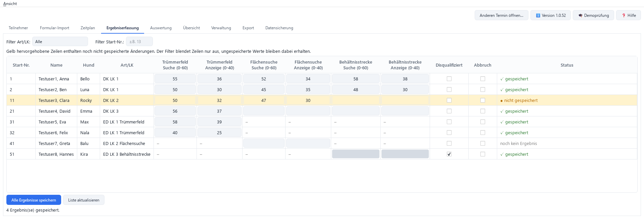Image resolution: width=644 pixels, height=219 pixels.
Task: Click the "Status" column header
Action: coord(567,65)
